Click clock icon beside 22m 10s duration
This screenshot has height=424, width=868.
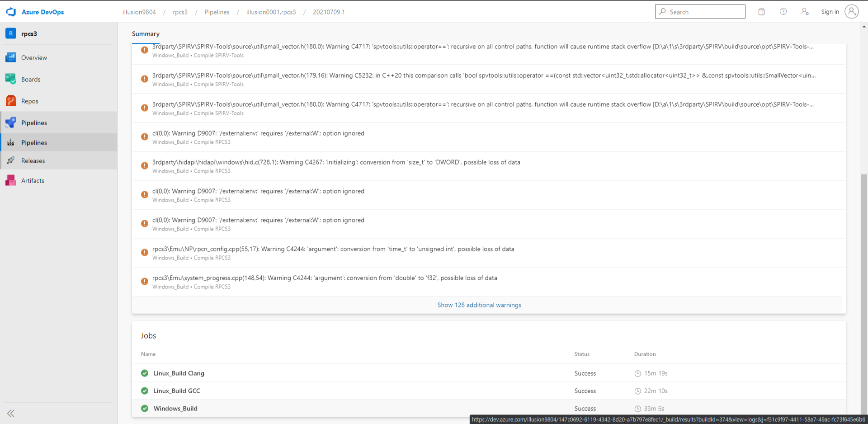tap(638, 391)
